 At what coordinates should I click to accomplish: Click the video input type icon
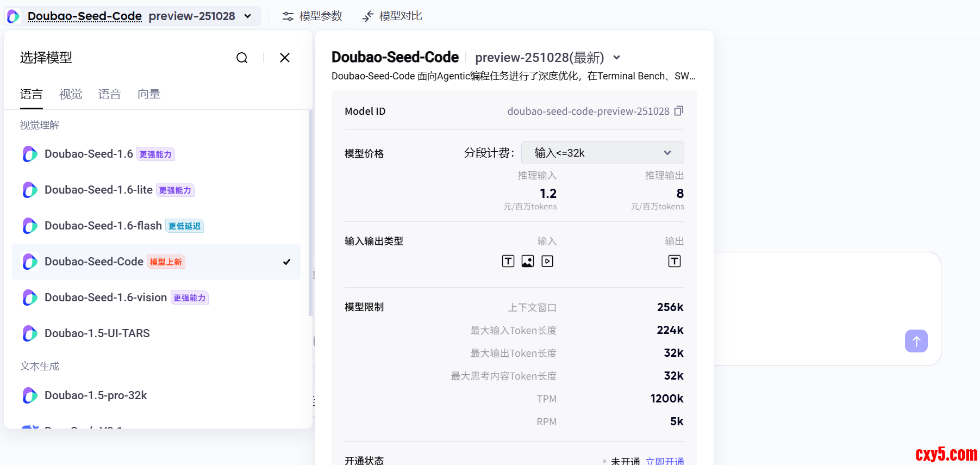pyautogui.click(x=547, y=261)
